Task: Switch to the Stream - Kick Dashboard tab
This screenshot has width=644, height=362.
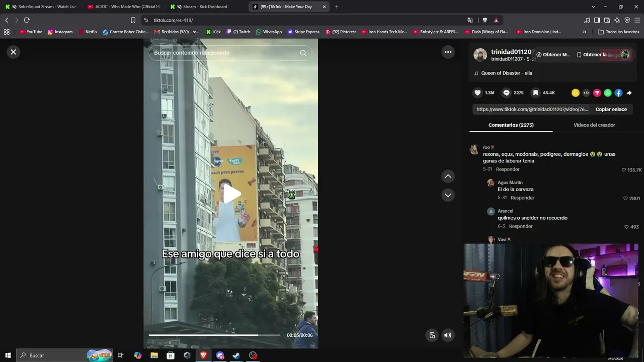Action: [x=206, y=7]
